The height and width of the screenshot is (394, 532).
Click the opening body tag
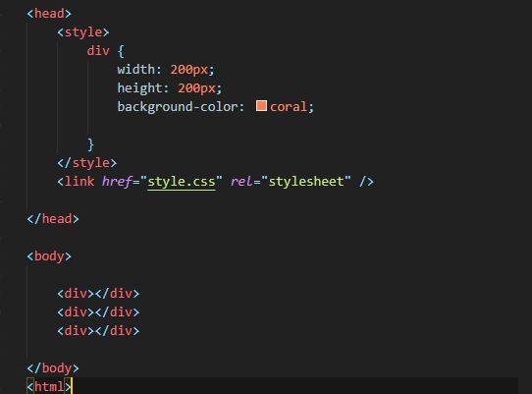49,256
